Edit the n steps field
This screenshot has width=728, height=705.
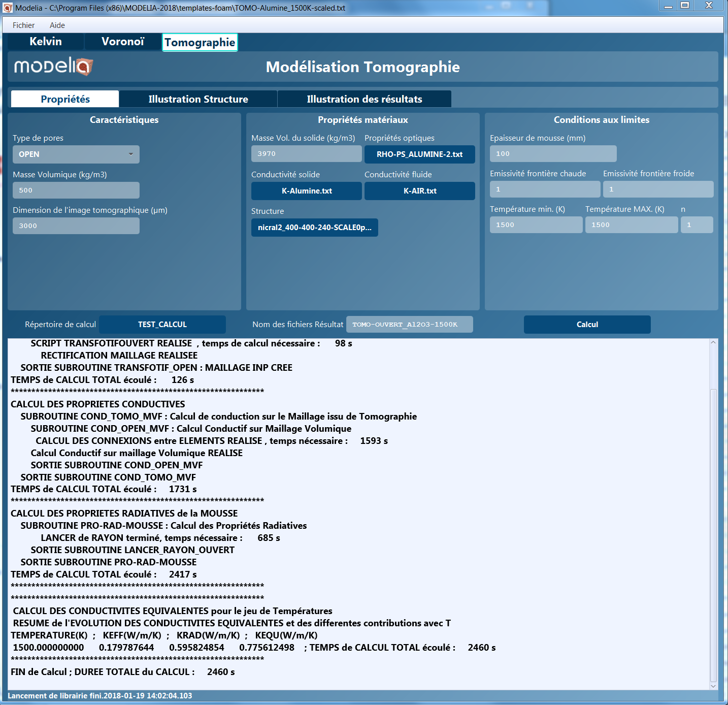(x=697, y=225)
